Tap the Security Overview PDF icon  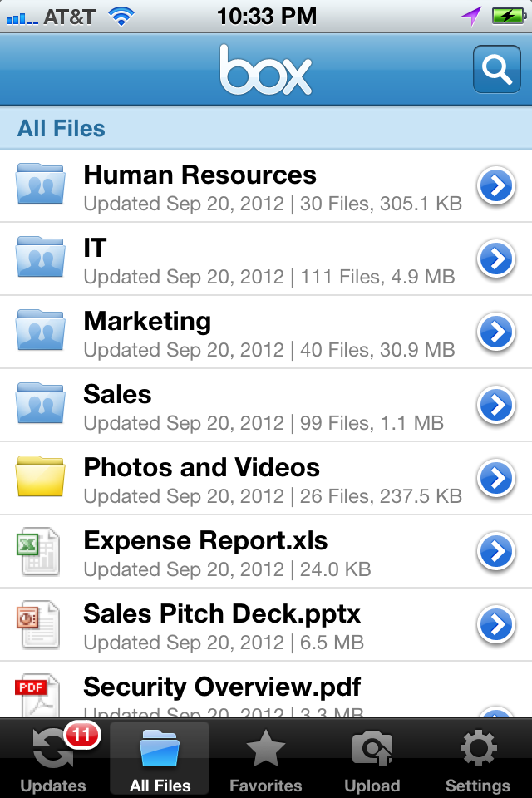point(37,696)
